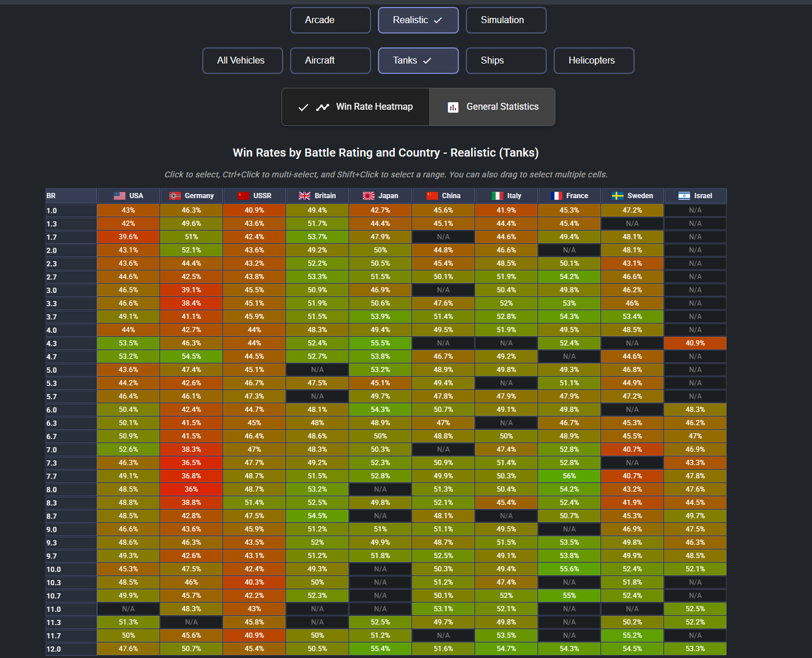
Task: Select Israel 52.5% cell at BR 11.0
Action: [x=695, y=609]
